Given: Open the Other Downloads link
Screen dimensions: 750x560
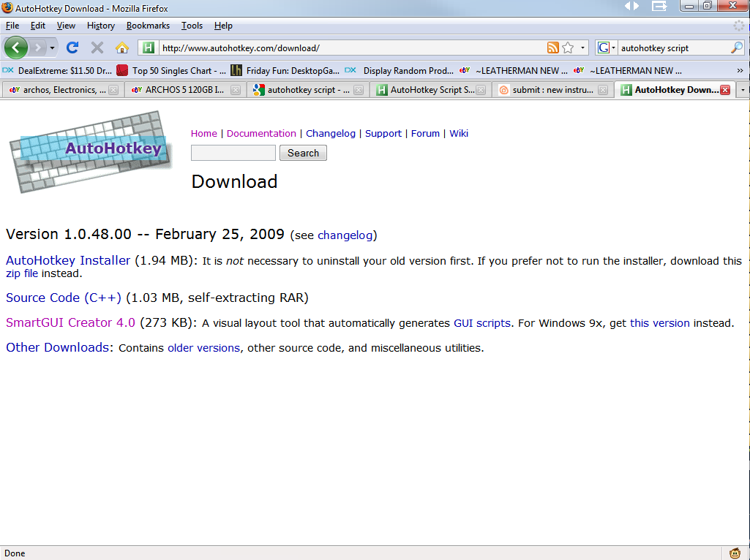Looking at the screenshot, I should (x=57, y=347).
